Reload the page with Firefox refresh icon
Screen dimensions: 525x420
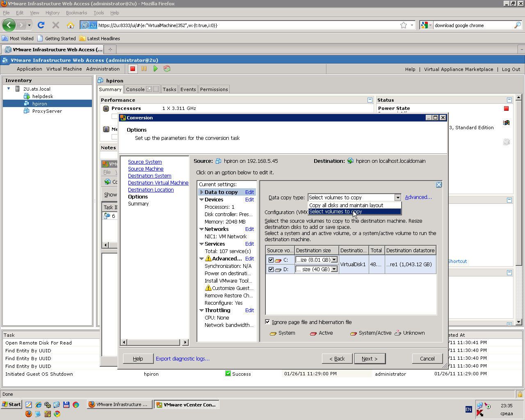click(41, 25)
